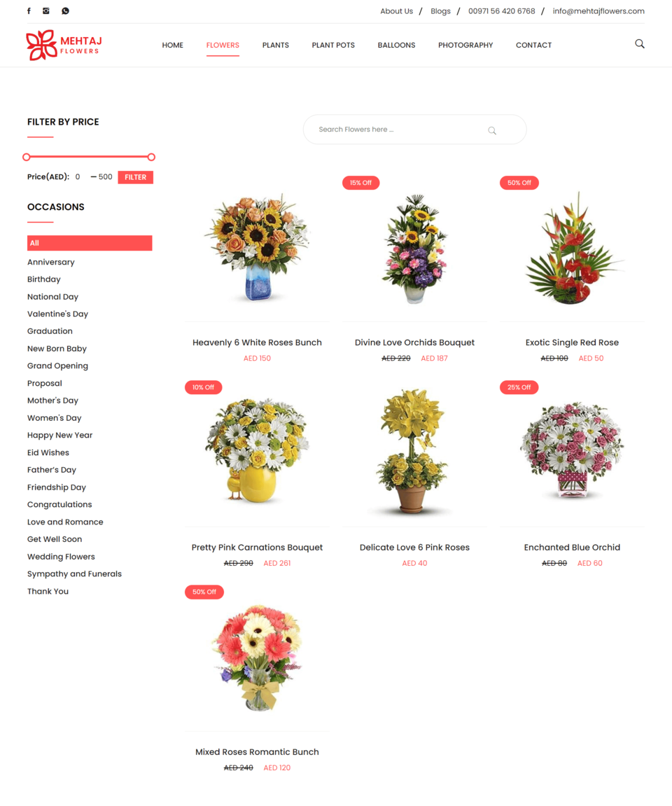Open the Instagram social icon
This screenshot has height=806, width=672.
[46, 11]
